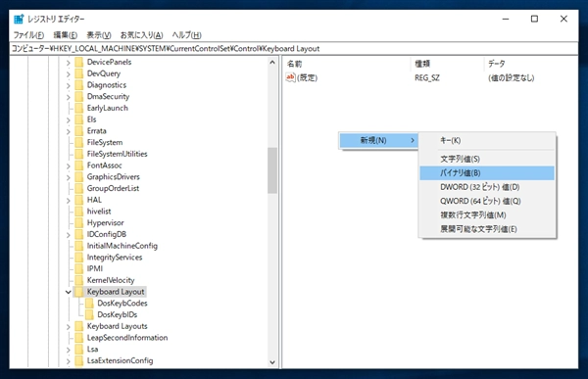The width and height of the screenshot is (588, 379).
Task: Click the REG_SZ type cell
Action: click(x=427, y=78)
